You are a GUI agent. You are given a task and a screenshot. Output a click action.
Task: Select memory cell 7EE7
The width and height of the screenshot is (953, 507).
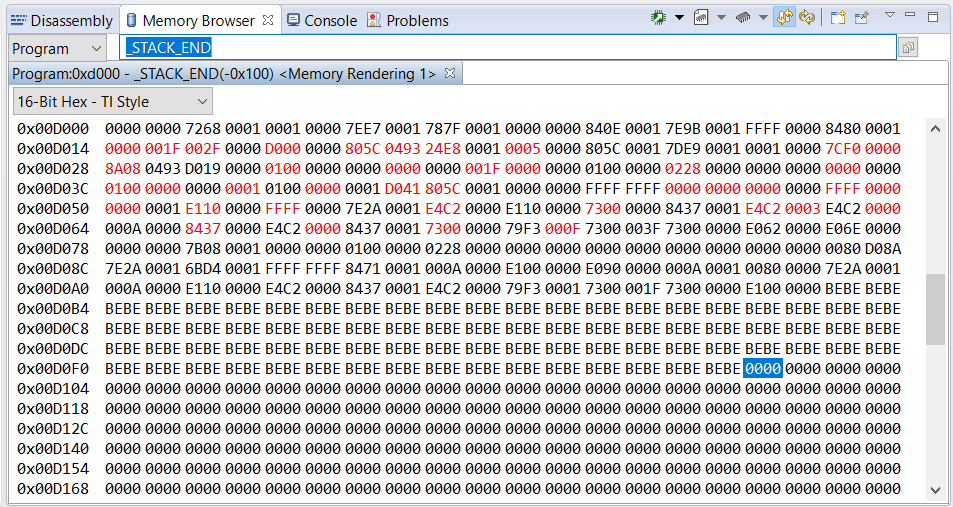[x=363, y=129]
